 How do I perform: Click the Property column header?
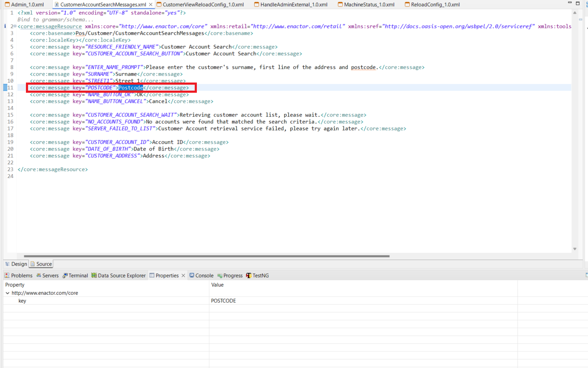click(x=106, y=285)
